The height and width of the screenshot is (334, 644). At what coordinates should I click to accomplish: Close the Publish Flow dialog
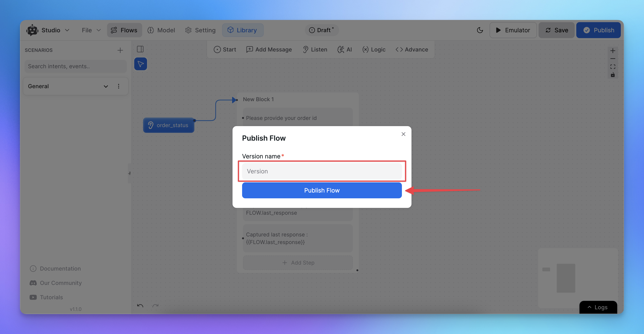tap(403, 134)
